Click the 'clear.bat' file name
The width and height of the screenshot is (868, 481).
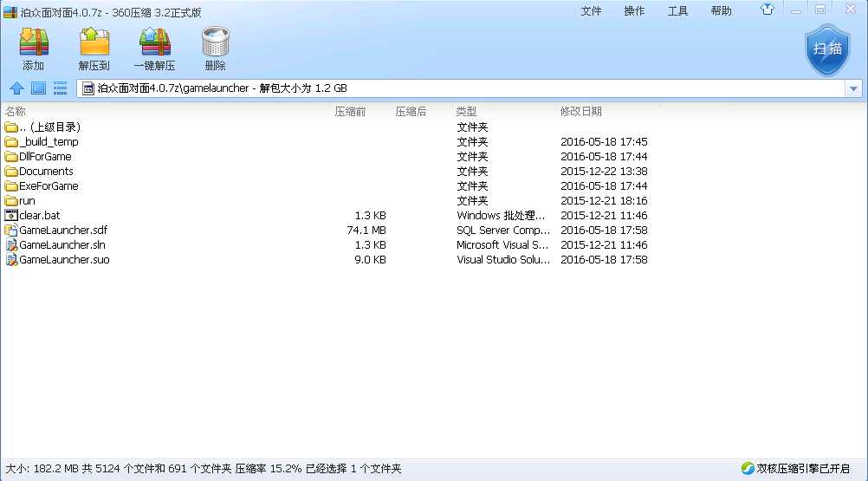(39, 215)
